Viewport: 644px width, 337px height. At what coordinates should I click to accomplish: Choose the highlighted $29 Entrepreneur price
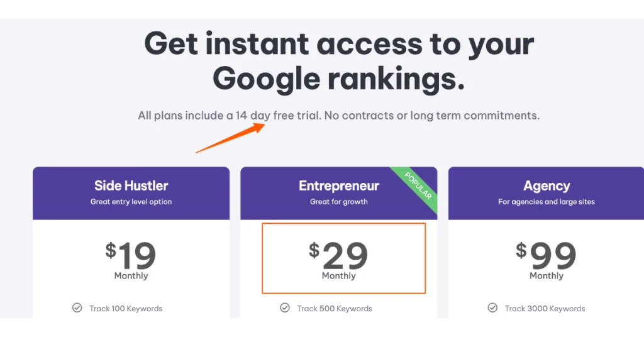coord(340,255)
